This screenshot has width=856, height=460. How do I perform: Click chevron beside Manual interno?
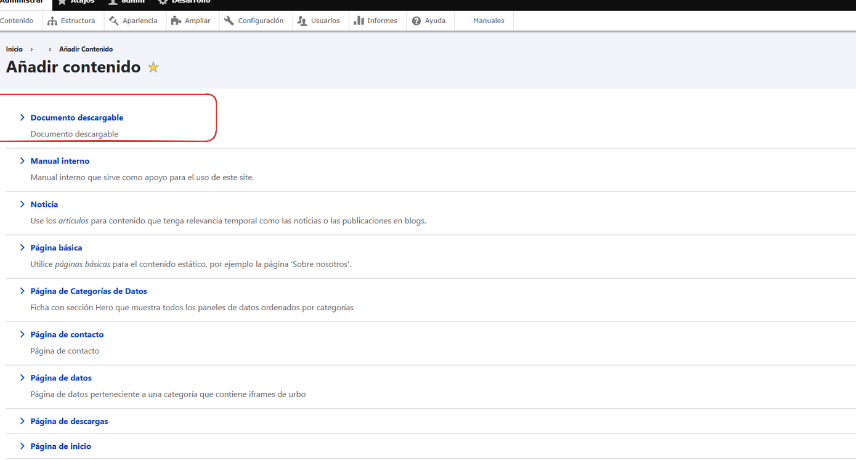click(22, 161)
